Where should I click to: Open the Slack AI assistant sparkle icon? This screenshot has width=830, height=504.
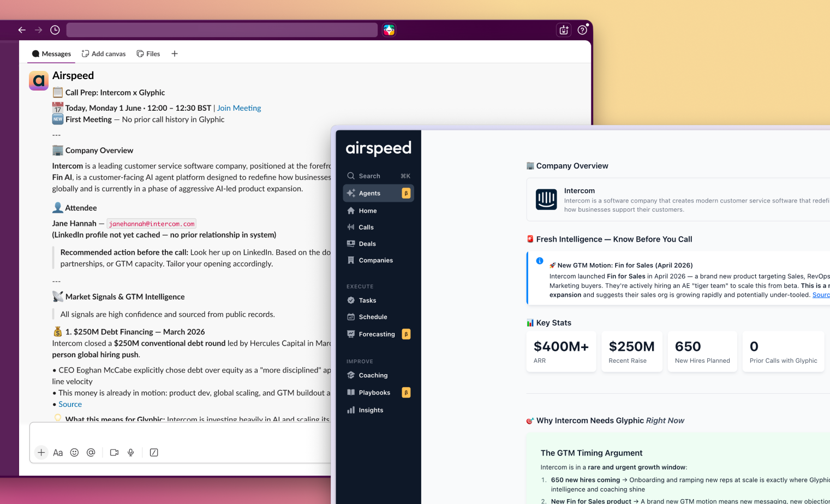tap(564, 30)
